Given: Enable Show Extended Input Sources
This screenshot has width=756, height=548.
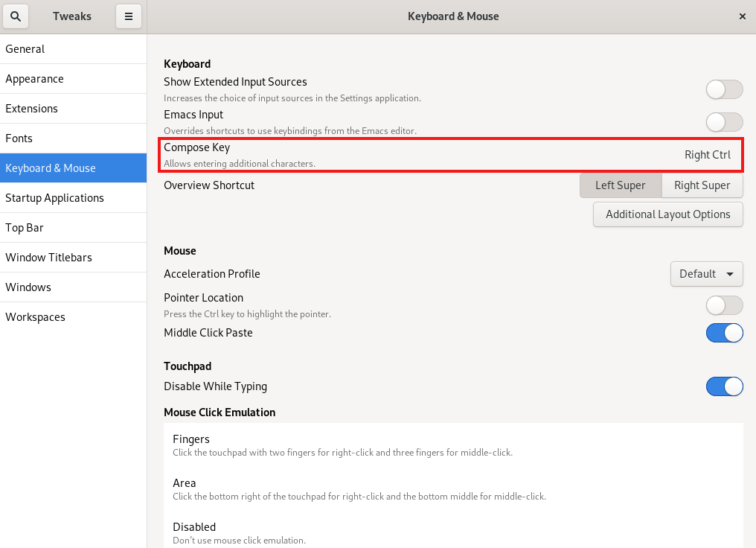Looking at the screenshot, I should [x=723, y=89].
